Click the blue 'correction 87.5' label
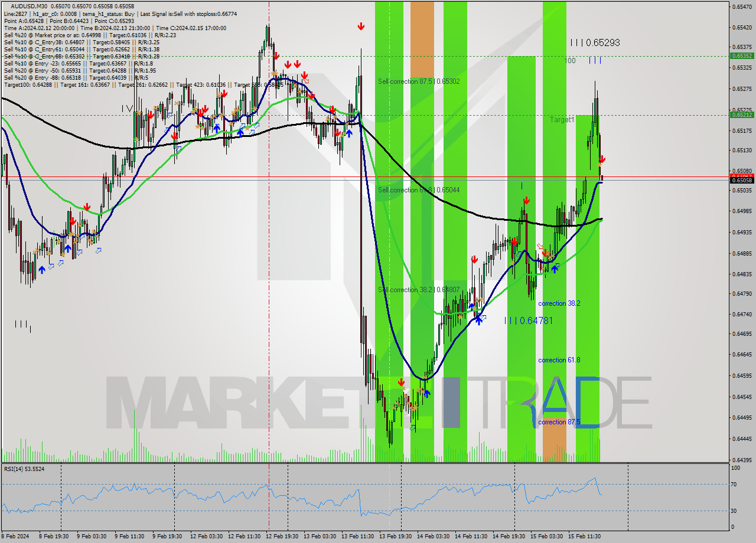756x543 pixels. click(559, 422)
